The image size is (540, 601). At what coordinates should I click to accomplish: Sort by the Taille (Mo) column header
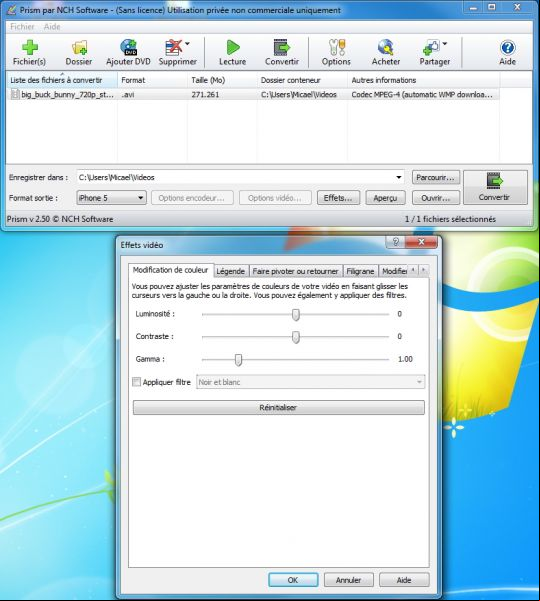coord(222,80)
